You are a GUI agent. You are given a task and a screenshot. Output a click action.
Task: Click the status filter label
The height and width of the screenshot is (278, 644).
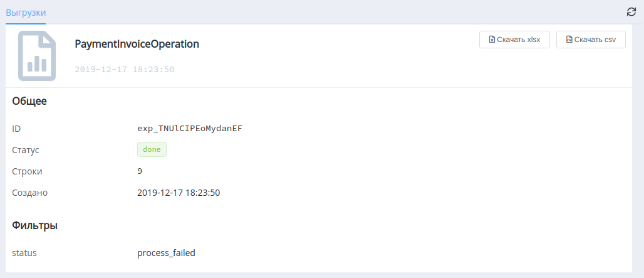[x=24, y=253]
